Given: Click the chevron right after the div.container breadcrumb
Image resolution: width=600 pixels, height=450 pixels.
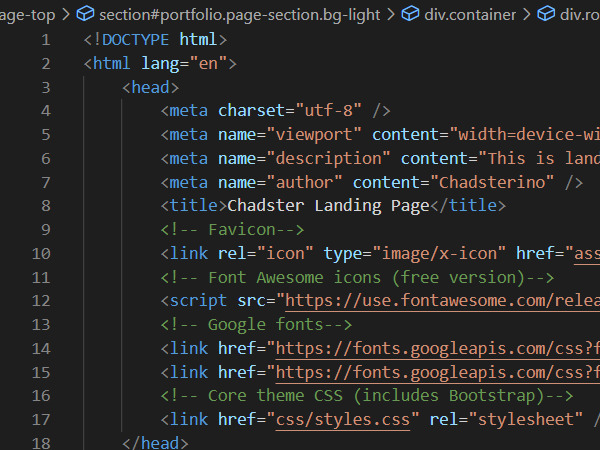Looking at the screenshot, I should [x=526, y=14].
